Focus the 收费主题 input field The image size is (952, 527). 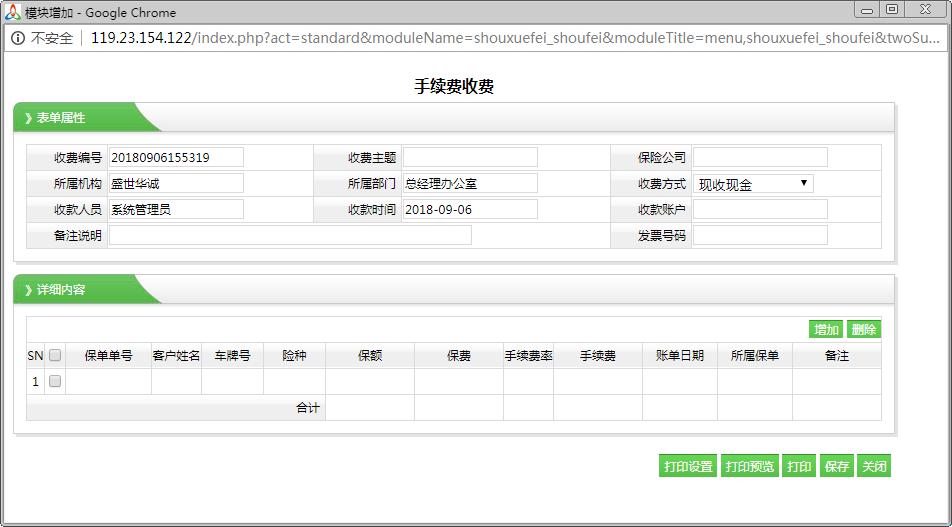tap(470, 158)
